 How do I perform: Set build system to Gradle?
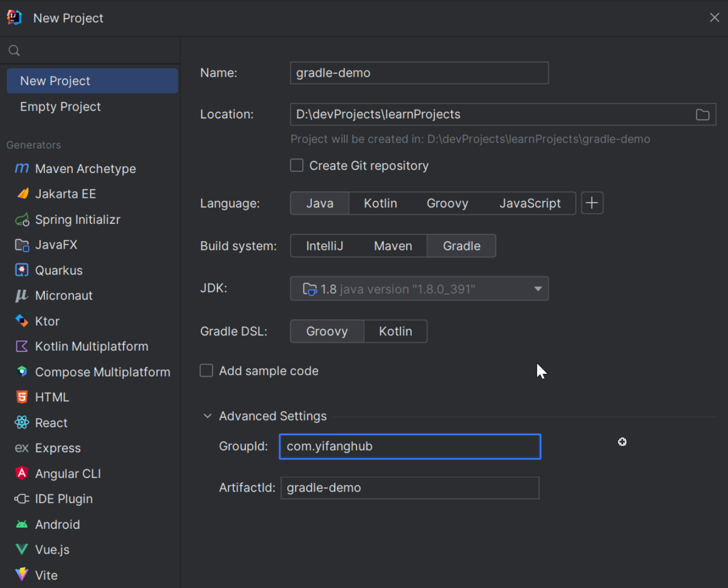pos(461,246)
